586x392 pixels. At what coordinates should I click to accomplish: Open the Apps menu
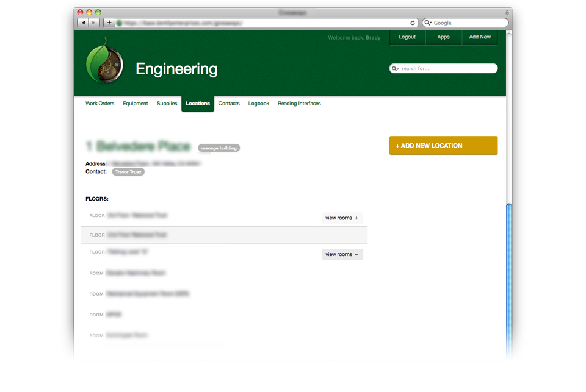tap(444, 37)
